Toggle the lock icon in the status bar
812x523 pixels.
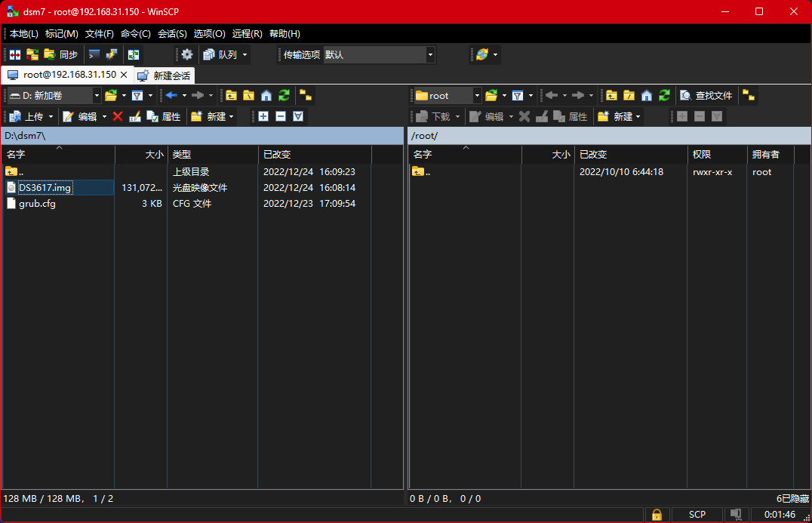[657, 514]
